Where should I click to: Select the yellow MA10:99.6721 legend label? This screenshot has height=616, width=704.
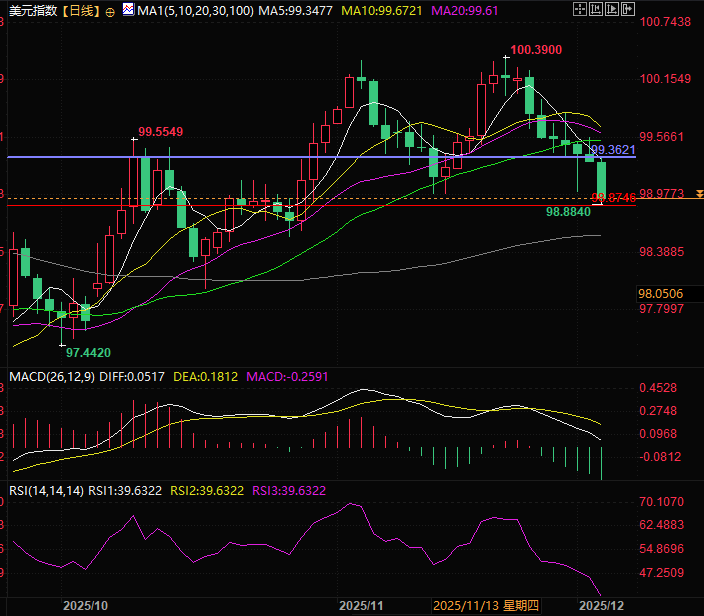377,11
